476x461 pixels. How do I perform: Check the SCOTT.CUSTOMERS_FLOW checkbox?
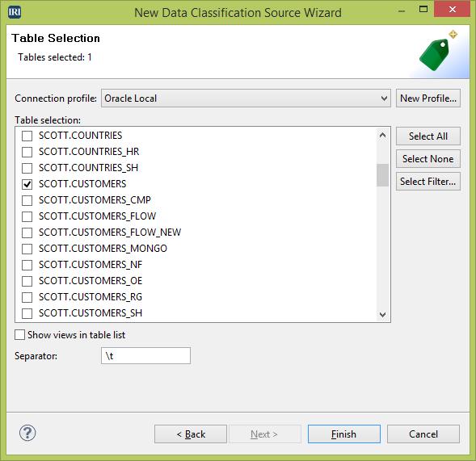pos(27,216)
